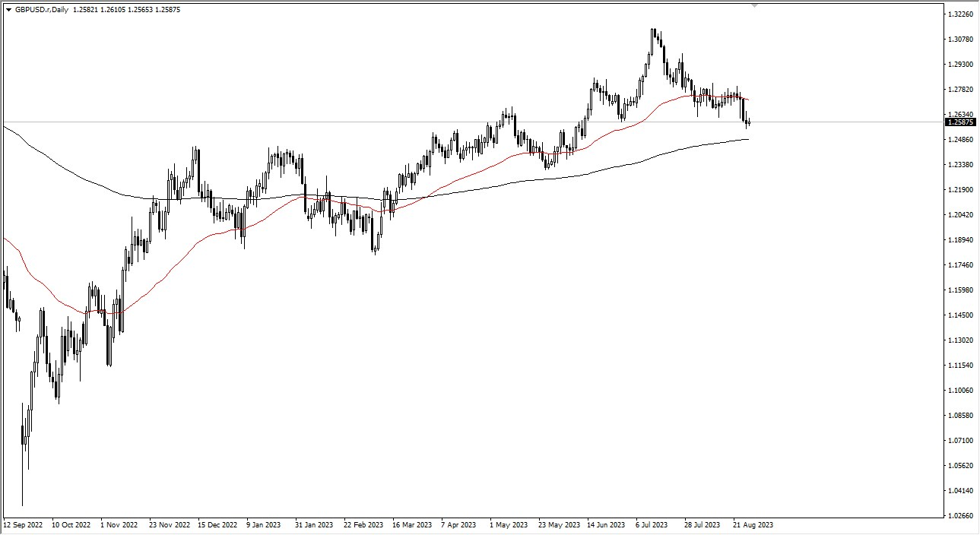The image size is (980, 535).
Task: Click the 1.27820 price axis label
Action: pyautogui.click(x=960, y=90)
